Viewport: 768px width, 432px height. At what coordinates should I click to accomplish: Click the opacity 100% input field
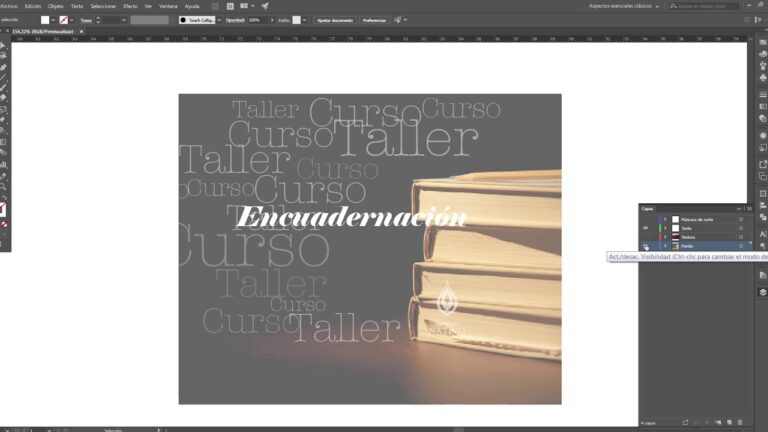point(258,20)
